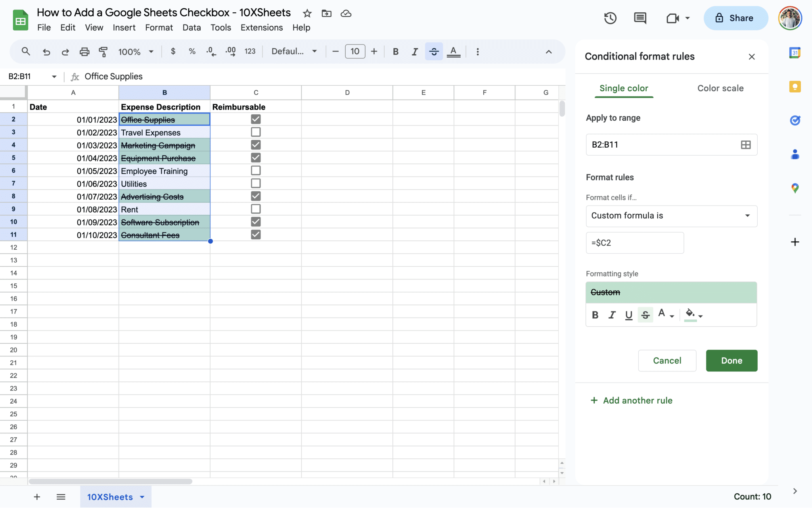Open the Custom formula is dropdown
The width and height of the screenshot is (812, 508).
(671, 216)
